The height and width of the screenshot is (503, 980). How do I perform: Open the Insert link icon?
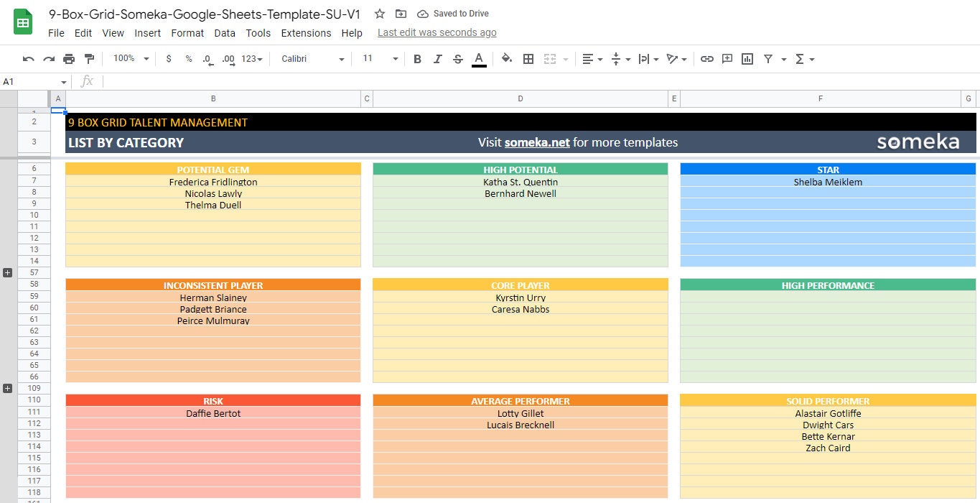coord(707,58)
